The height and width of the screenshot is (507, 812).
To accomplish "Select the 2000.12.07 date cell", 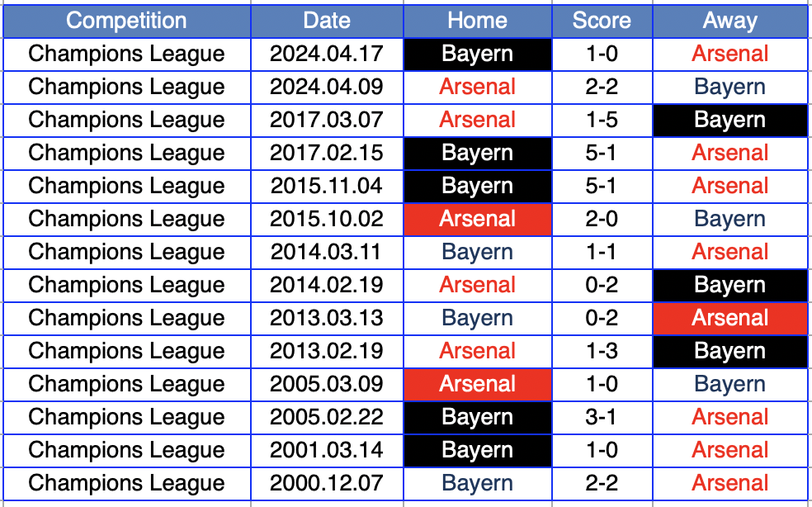I will (x=327, y=483).
